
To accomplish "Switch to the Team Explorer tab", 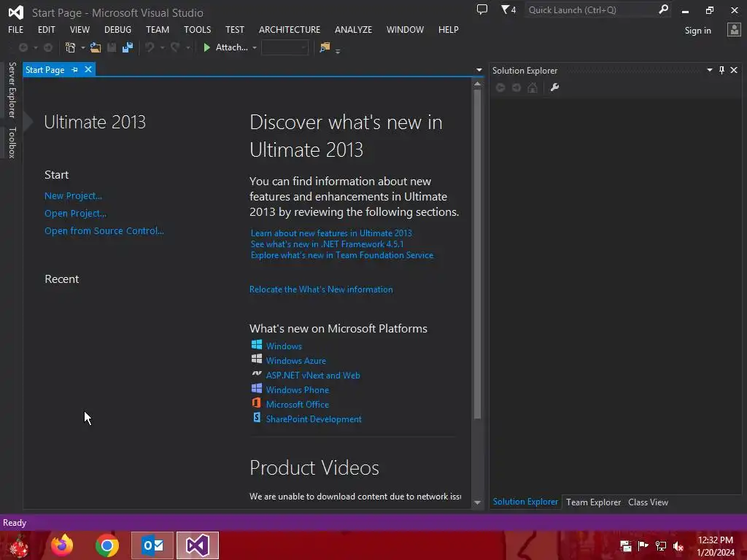I will [593, 502].
